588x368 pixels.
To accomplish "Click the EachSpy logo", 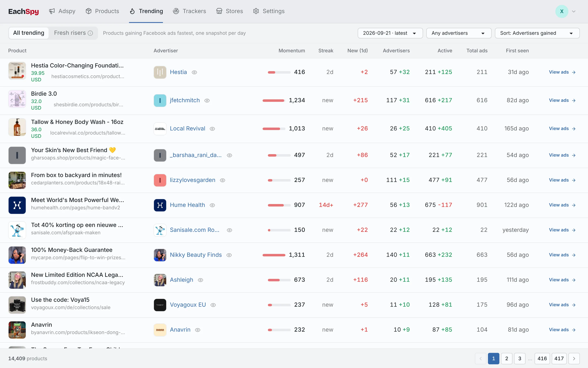I will click(23, 11).
